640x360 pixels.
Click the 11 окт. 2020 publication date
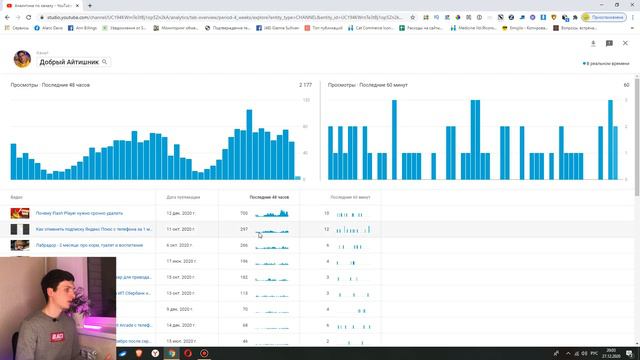tap(180, 229)
